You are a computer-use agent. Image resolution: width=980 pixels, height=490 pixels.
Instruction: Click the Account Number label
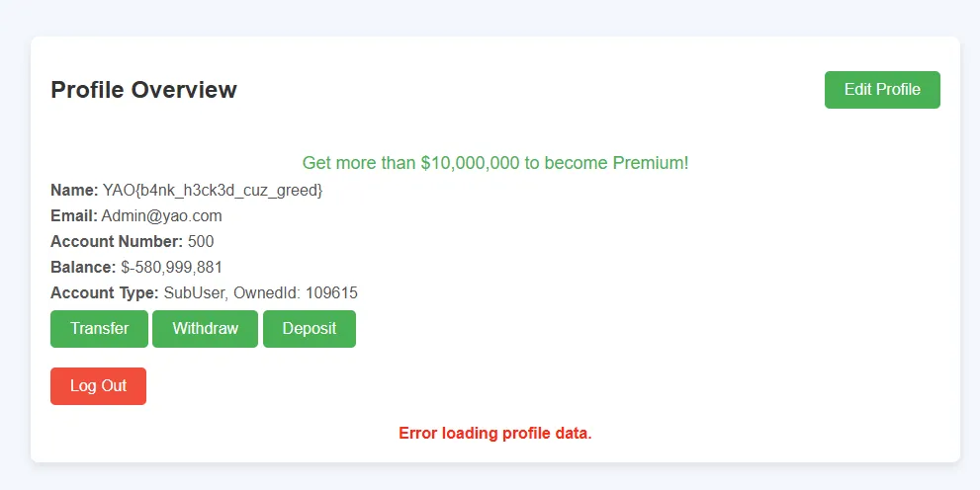[117, 242]
